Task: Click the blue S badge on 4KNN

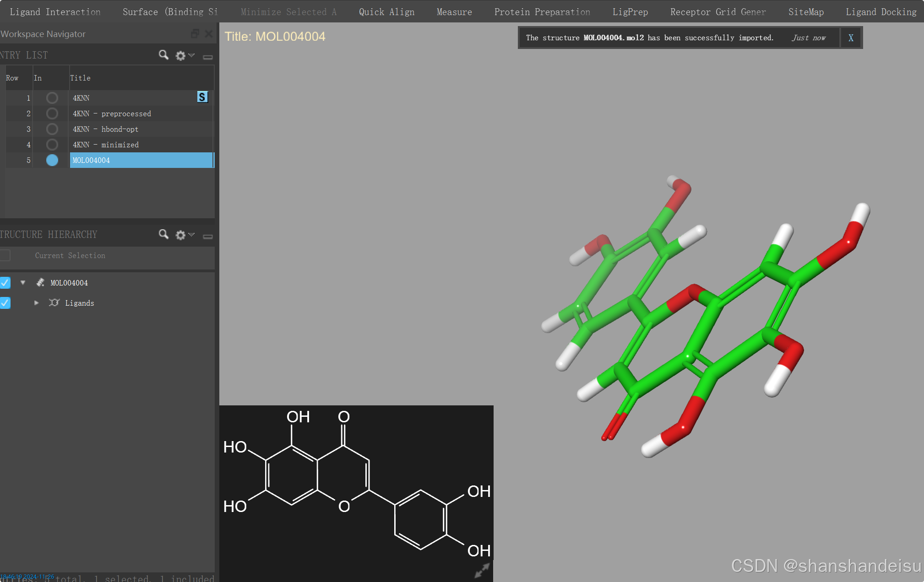Action: pyautogui.click(x=202, y=97)
